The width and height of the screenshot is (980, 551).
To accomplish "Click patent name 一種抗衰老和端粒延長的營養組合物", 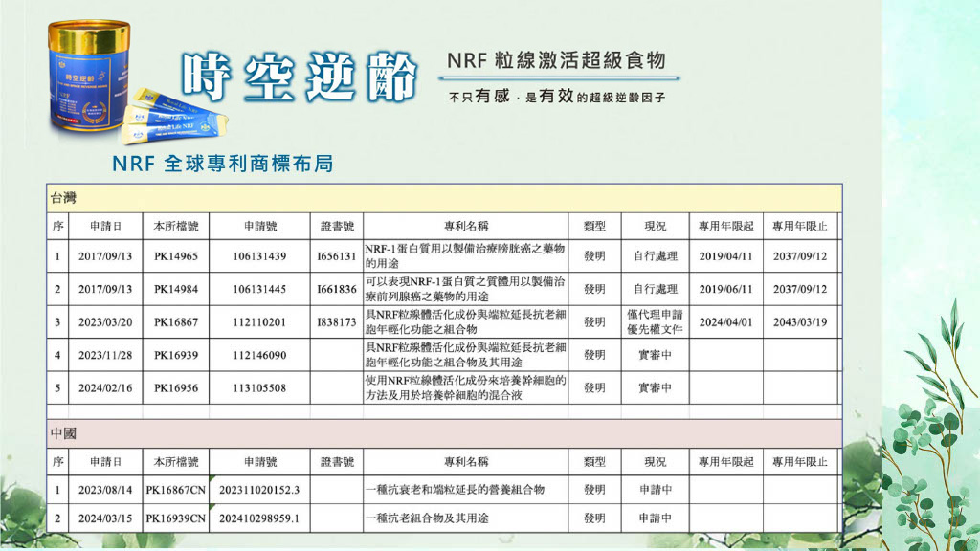I will (x=455, y=490).
